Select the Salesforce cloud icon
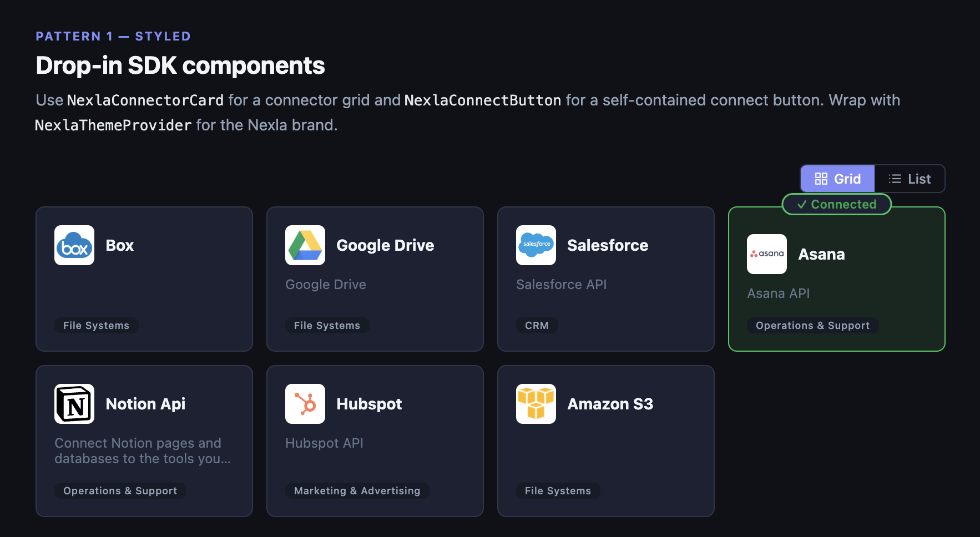This screenshot has height=537, width=980. [x=536, y=245]
